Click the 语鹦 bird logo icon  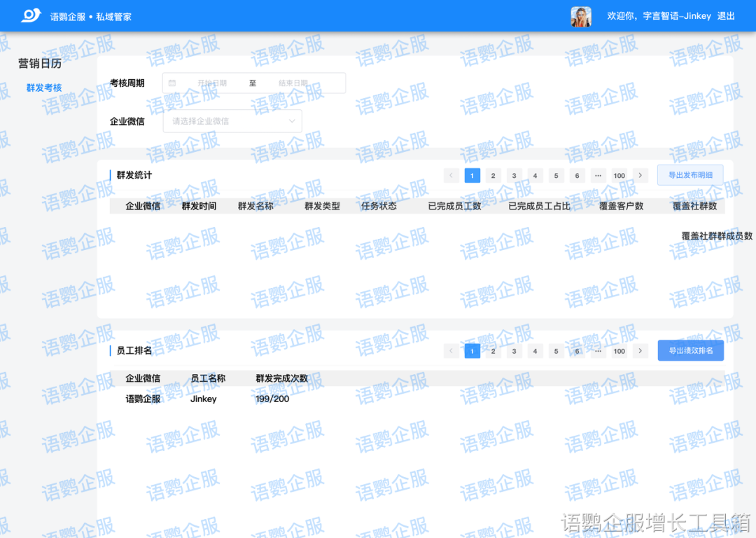point(29,15)
